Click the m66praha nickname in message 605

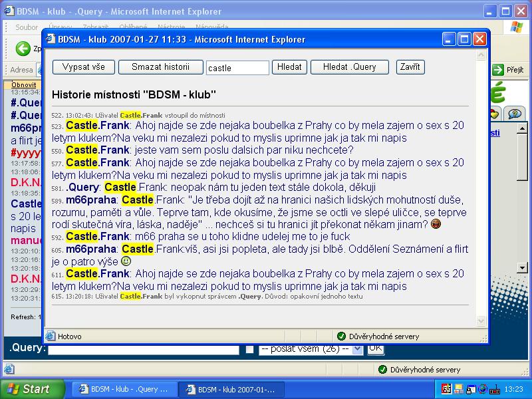[x=91, y=249]
